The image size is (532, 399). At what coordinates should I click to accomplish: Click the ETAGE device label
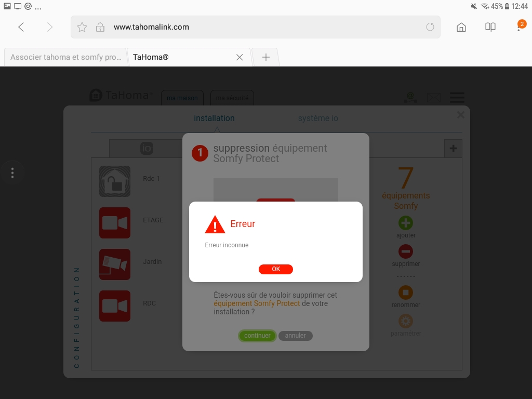(x=153, y=220)
